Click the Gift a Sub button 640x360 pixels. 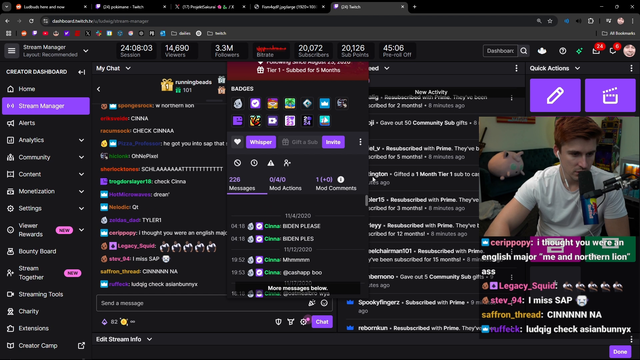coord(300,142)
